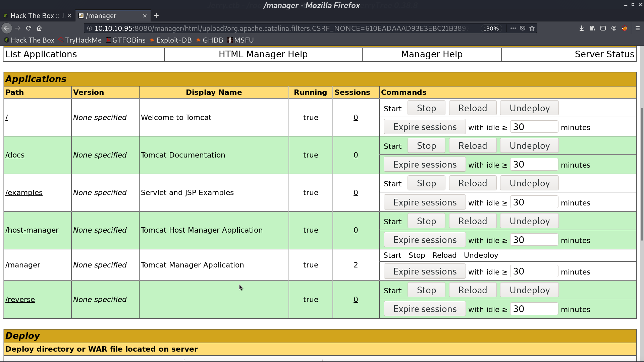This screenshot has height=362, width=644.
Task: Open the library icon
Action: click(592, 28)
